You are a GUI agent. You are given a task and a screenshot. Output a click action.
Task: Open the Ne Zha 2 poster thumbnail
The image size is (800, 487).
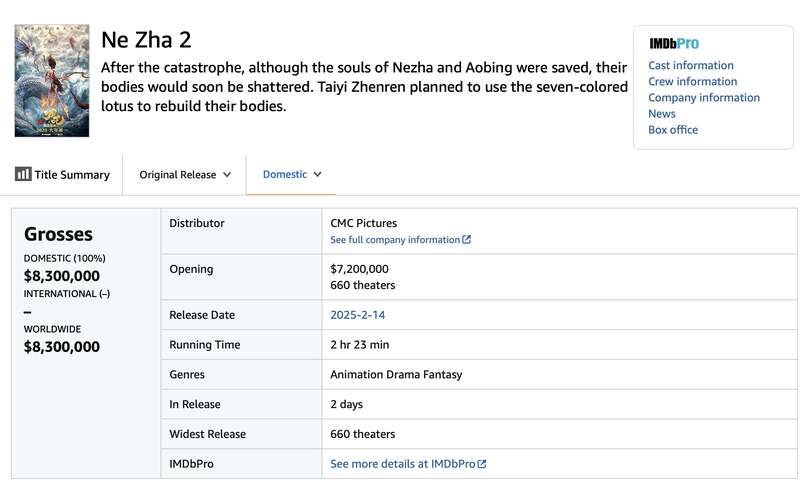[x=52, y=81]
